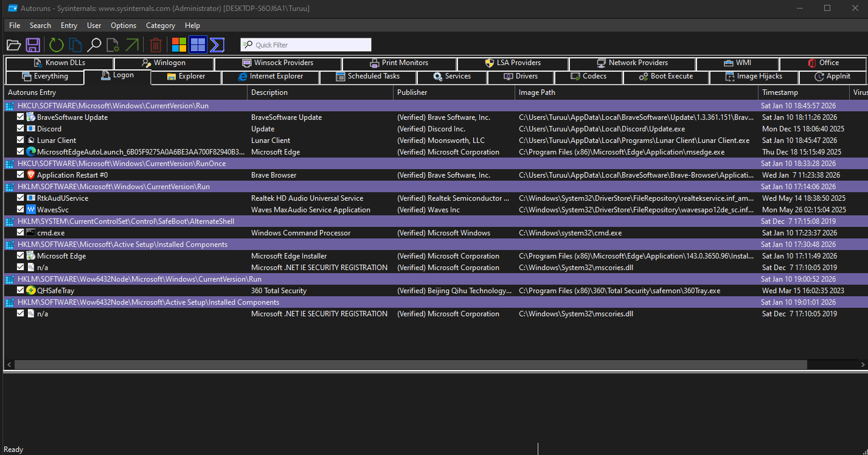Switch to the Scheduled Tasks tab
The height and width of the screenshot is (455, 868).
click(x=368, y=77)
